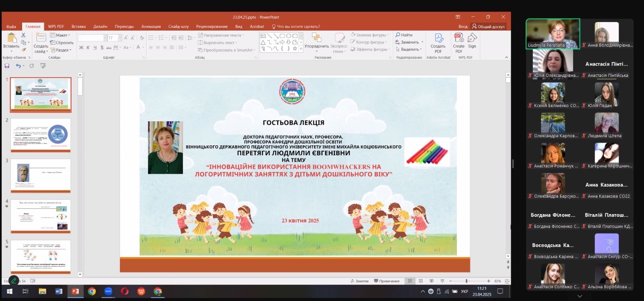Open the Макет layout dropdown
The height and width of the screenshot is (301, 644).
click(x=60, y=35)
